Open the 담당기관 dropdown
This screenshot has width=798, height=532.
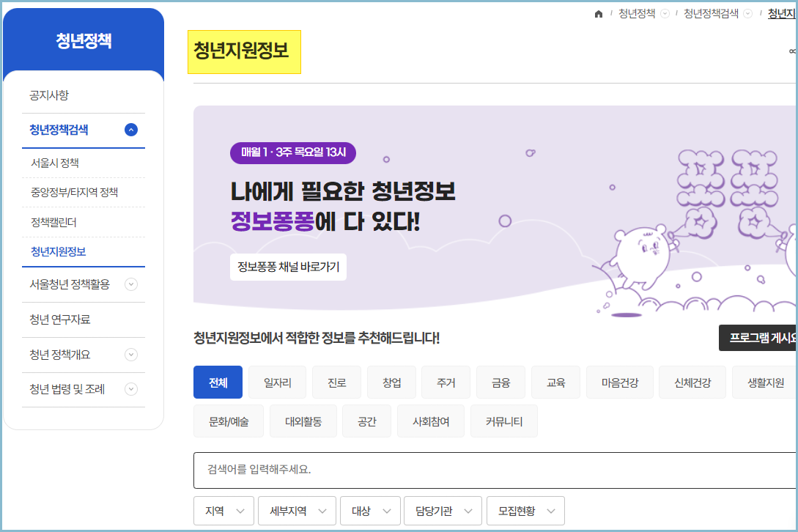443,511
